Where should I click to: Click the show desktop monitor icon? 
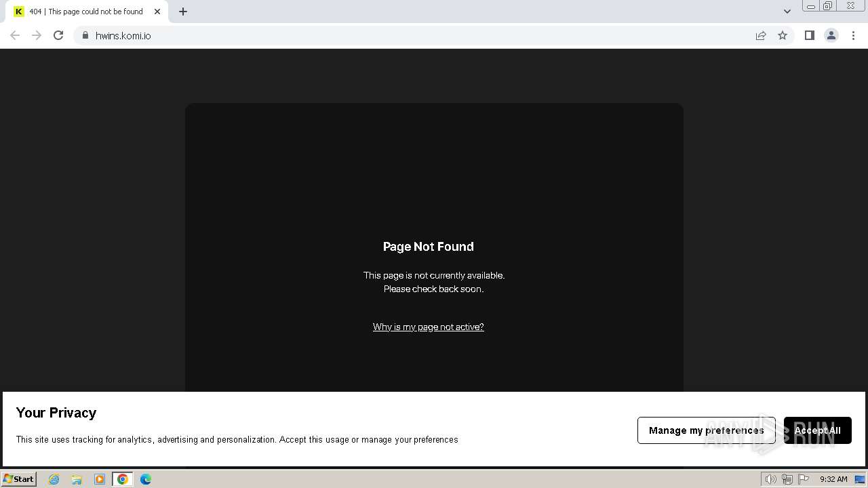coord(860,479)
